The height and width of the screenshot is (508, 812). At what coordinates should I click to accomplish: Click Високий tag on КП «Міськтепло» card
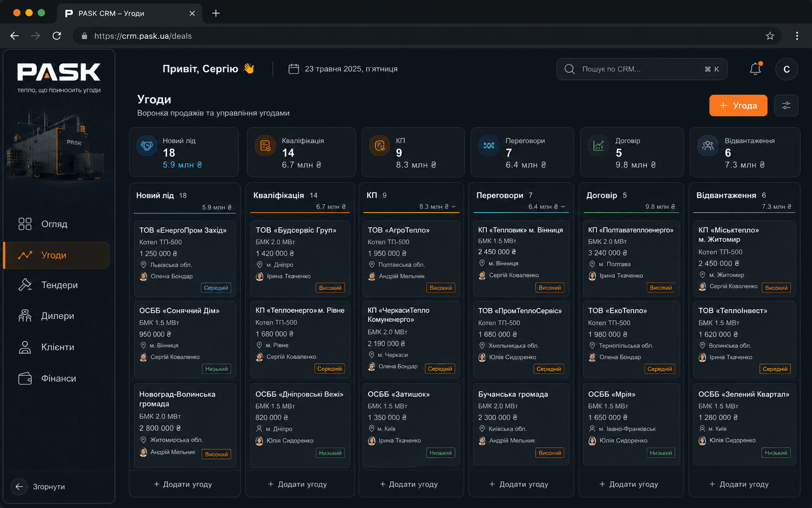click(776, 288)
